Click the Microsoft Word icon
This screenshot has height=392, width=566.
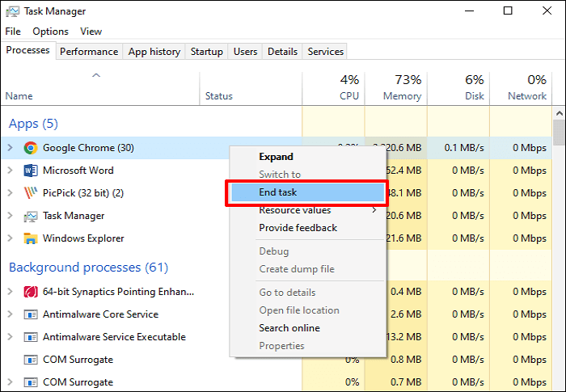tap(31, 171)
